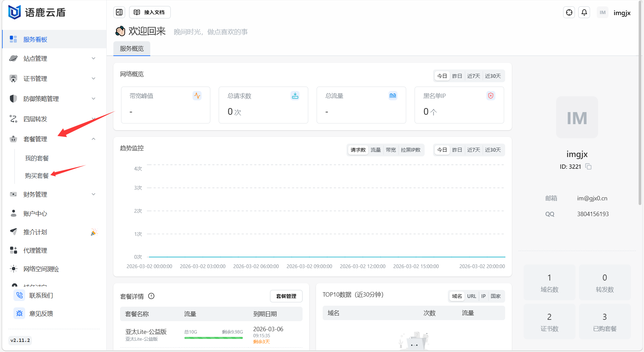Open the 接入文档 documentation button

[x=150, y=12]
